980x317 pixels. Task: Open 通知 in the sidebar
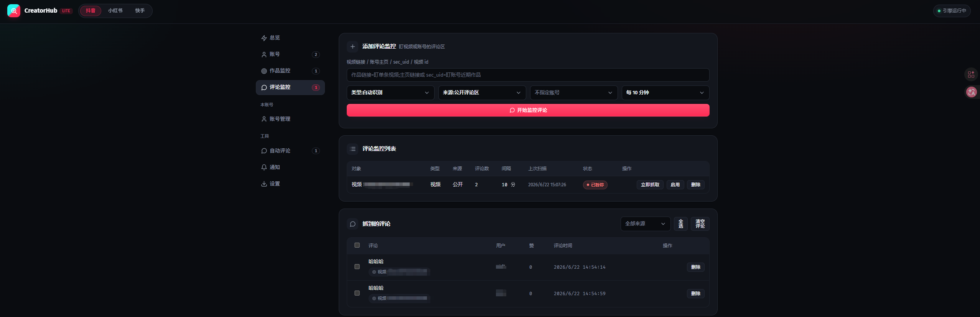(290, 168)
